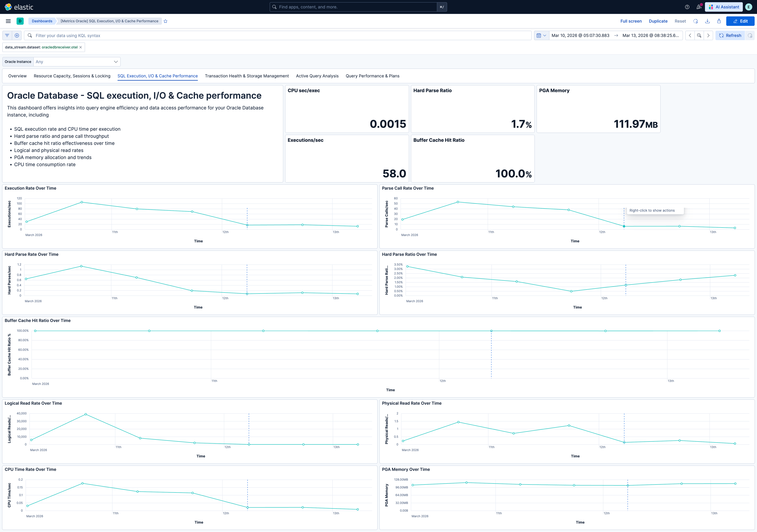This screenshot has width=757, height=532.
Task: Navigate back via the Dashboards breadcrumb
Action: click(x=42, y=21)
